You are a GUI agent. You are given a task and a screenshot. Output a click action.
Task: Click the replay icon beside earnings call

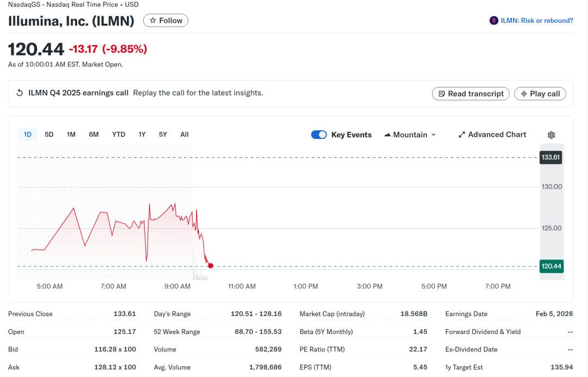click(20, 93)
